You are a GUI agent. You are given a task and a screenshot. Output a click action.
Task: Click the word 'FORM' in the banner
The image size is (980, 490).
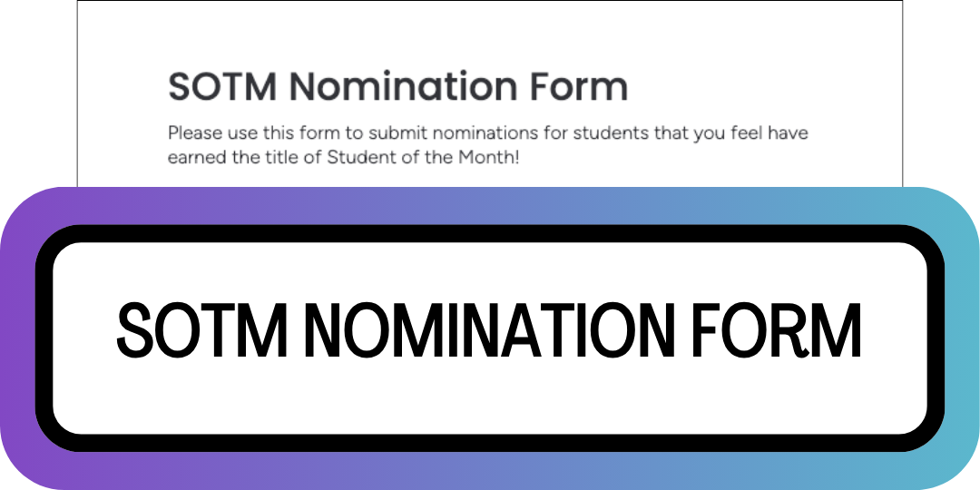point(777,330)
